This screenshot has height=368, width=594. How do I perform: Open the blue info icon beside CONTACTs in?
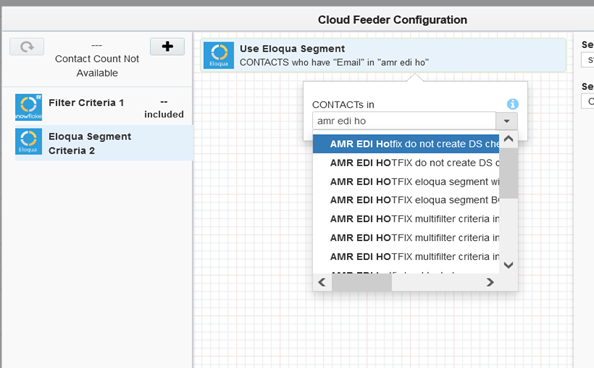tap(513, 104)
